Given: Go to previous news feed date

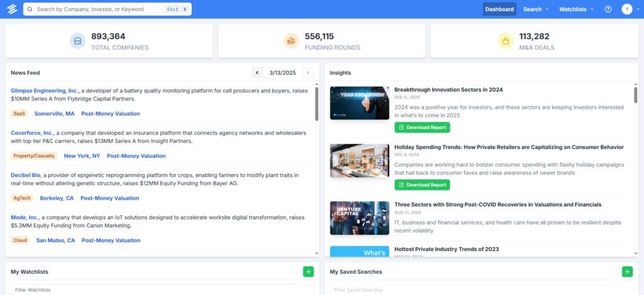Looking at the screenshot, I should pos(257,73).
